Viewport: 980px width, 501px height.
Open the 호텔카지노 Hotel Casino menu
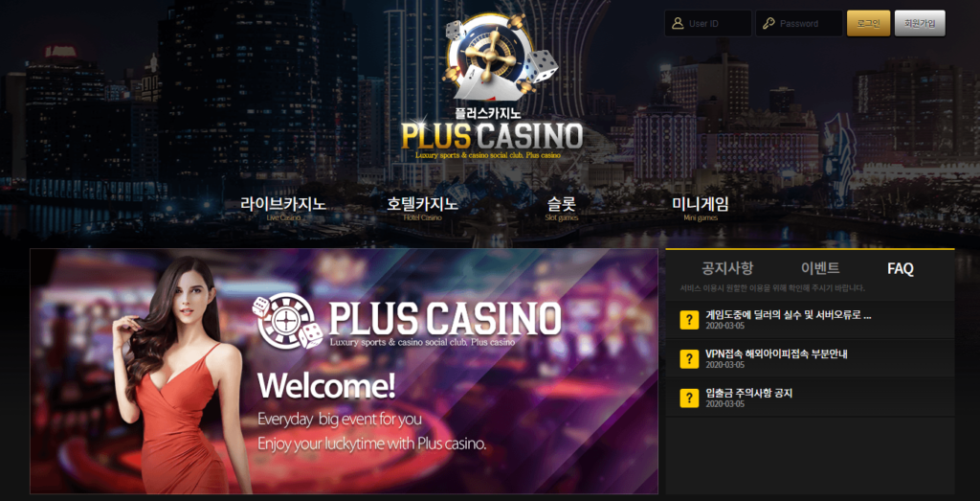tap(422, 208)
